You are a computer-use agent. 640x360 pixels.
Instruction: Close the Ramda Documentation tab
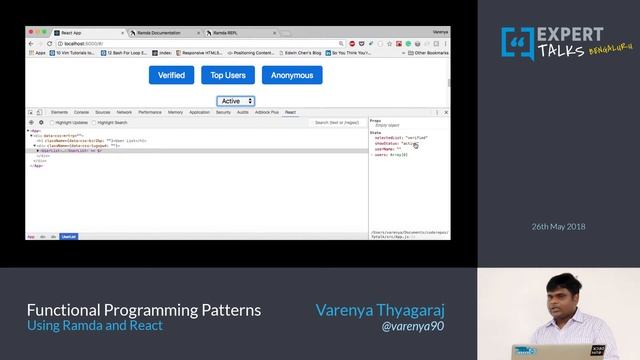coord(198,33)
